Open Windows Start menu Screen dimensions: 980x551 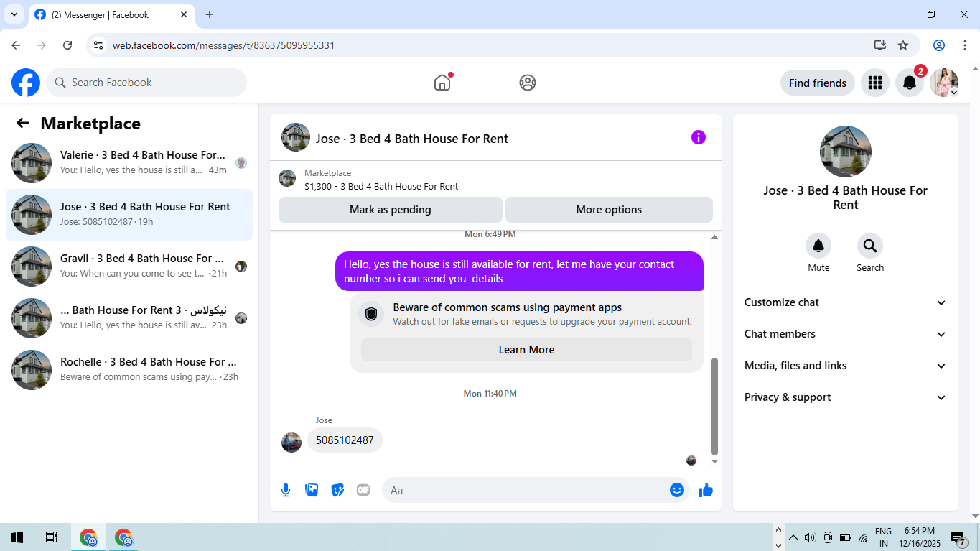(x=17, y=537)
